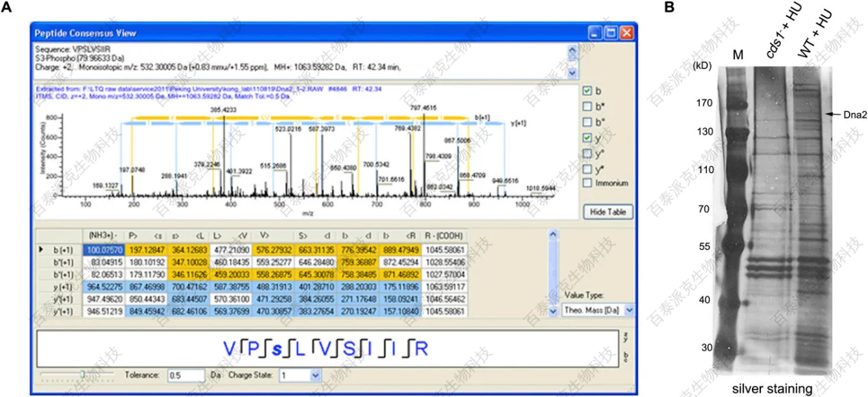Tick the Immonium checkbox

click(x=586, y=183)
